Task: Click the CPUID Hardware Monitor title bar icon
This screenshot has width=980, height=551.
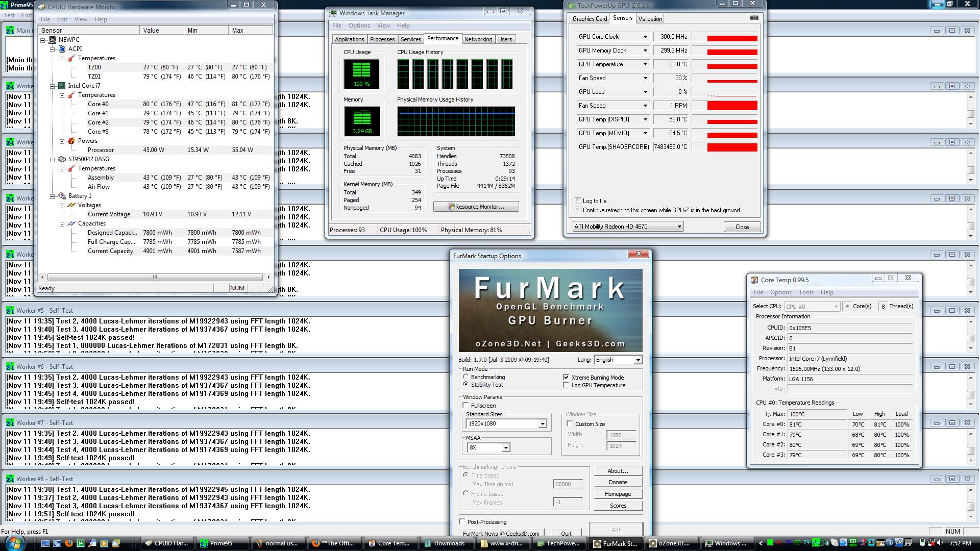Action: click(x=42, y=7)
